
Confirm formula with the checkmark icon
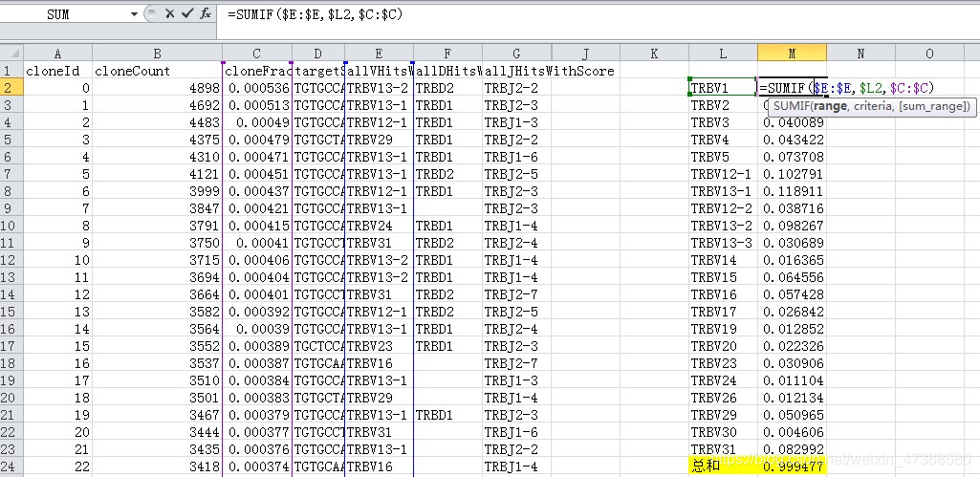pos(186,13)
